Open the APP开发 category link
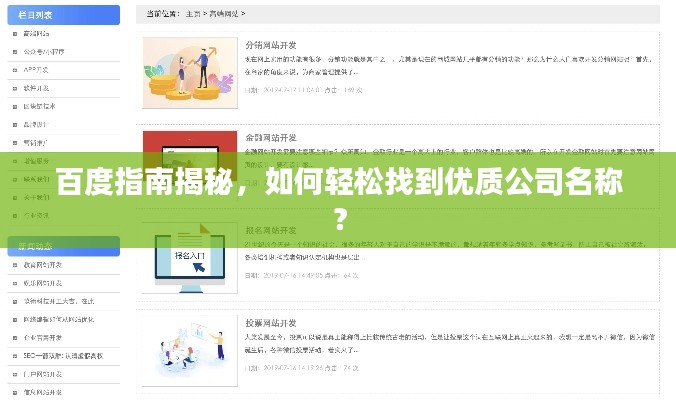 pyautogui.click(x=36, y=70)
